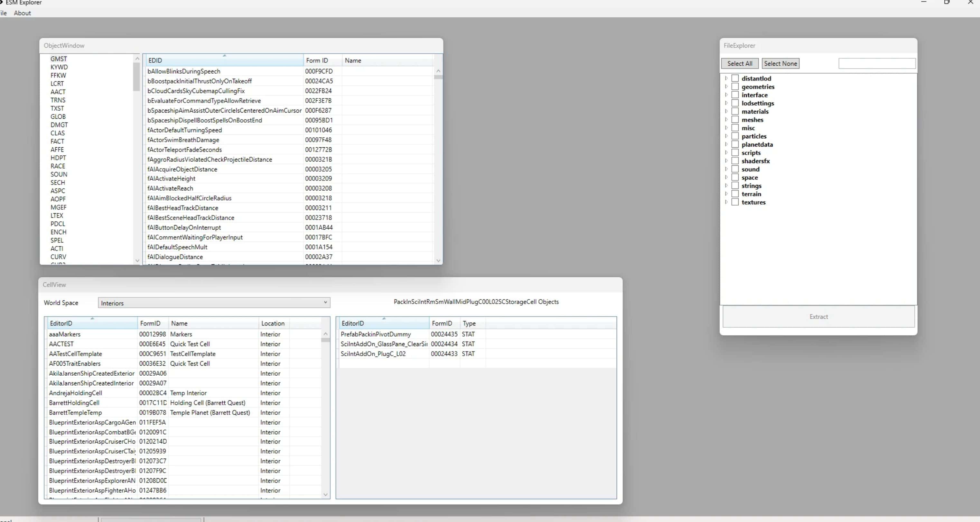The height and width of the screenshot is (522, 980).
Task: Select the BarrettHoldingCell row
Action: pyautogui.click(x=74, y=403)
